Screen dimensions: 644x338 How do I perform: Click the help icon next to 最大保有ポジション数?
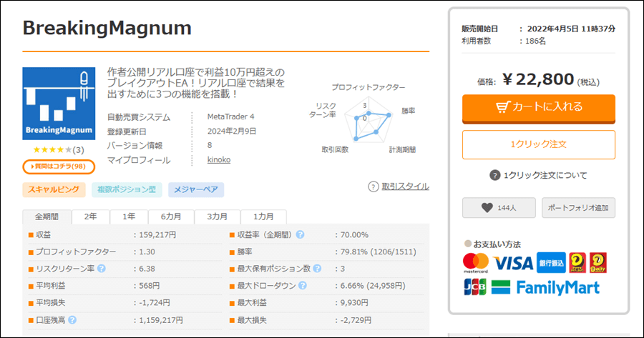click(x=317, y=268)
